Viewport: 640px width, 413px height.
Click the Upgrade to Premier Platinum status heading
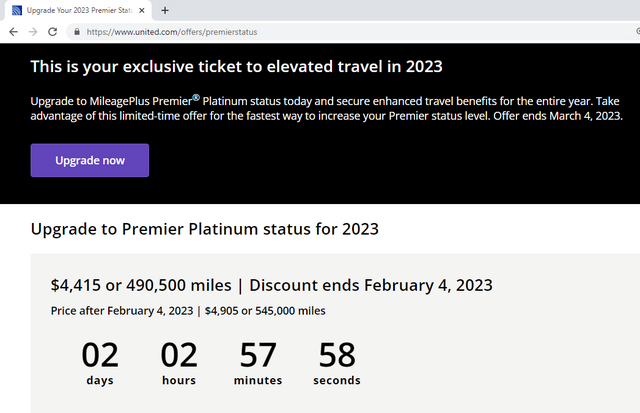tap(205, 229)
